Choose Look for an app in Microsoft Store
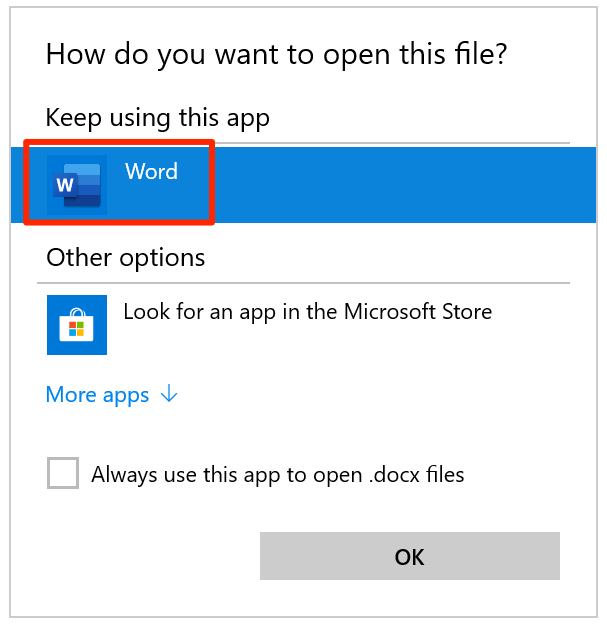This screenshot has width=607, height=627. coord(307,312)
